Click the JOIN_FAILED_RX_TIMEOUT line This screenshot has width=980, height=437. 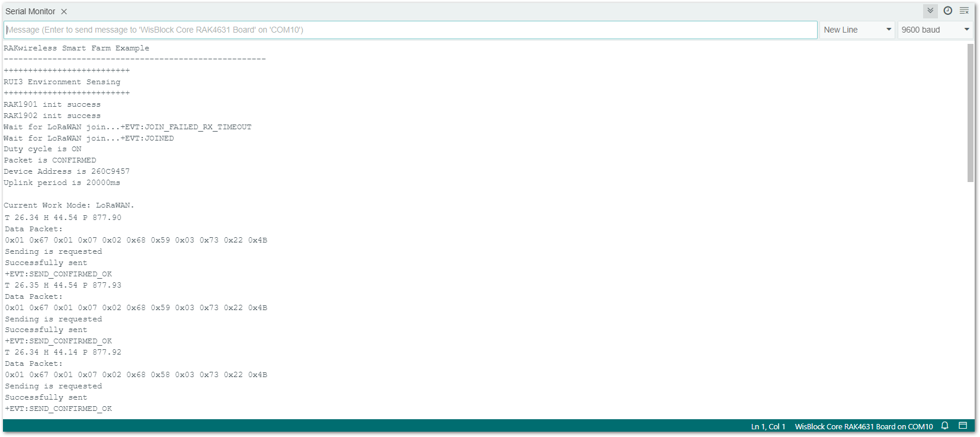pos(127,127)
